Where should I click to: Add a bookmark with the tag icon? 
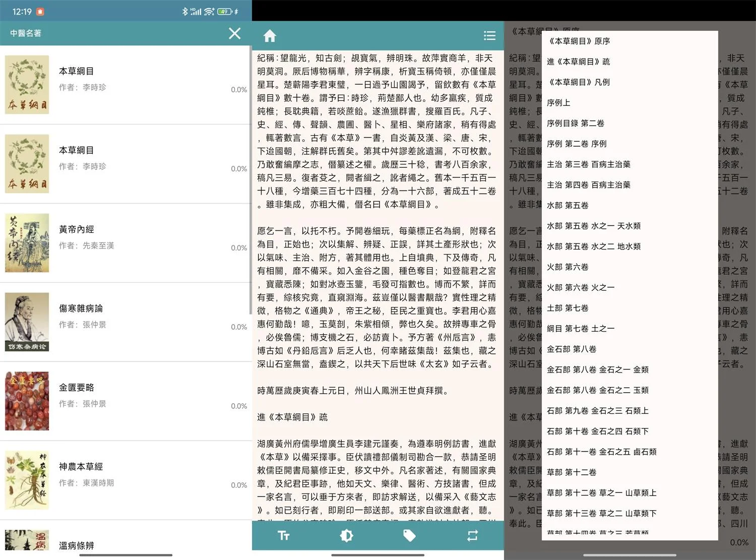pyautogui.click(x=409, y=536)
